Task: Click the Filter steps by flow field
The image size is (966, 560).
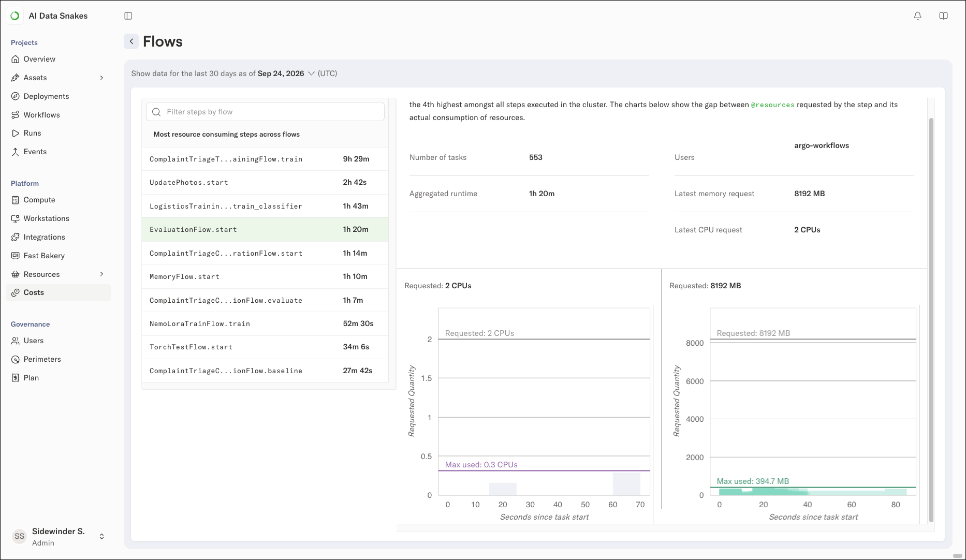Action: coord(265,112)
